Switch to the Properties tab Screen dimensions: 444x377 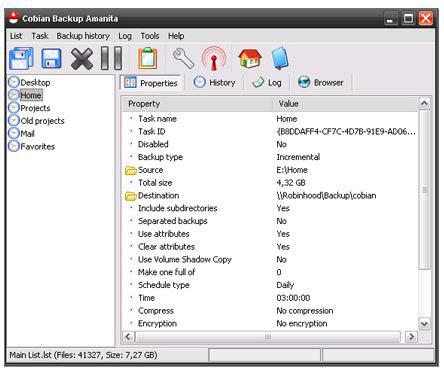pyautogui.click(x=151, y=83)
